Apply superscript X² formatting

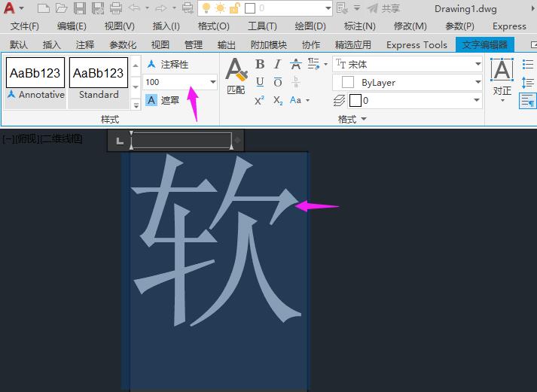259,100
